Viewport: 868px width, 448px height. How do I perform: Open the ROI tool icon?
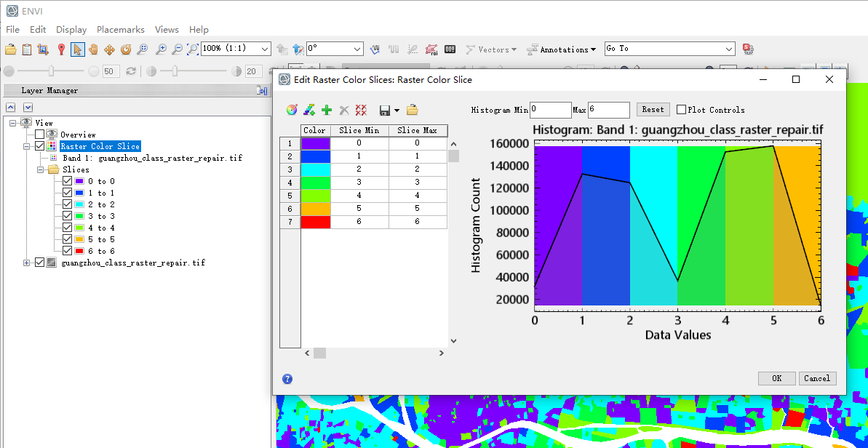pos(431,49)
